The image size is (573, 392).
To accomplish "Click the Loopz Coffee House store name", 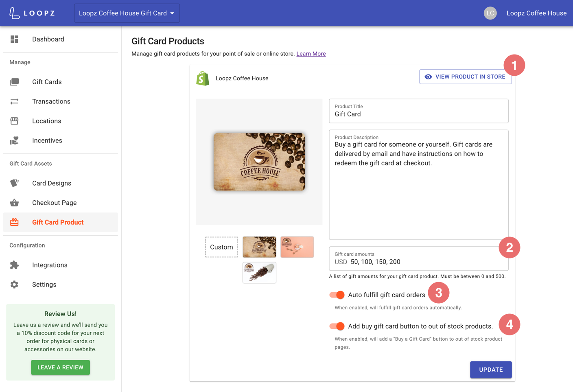I will 242,78.
